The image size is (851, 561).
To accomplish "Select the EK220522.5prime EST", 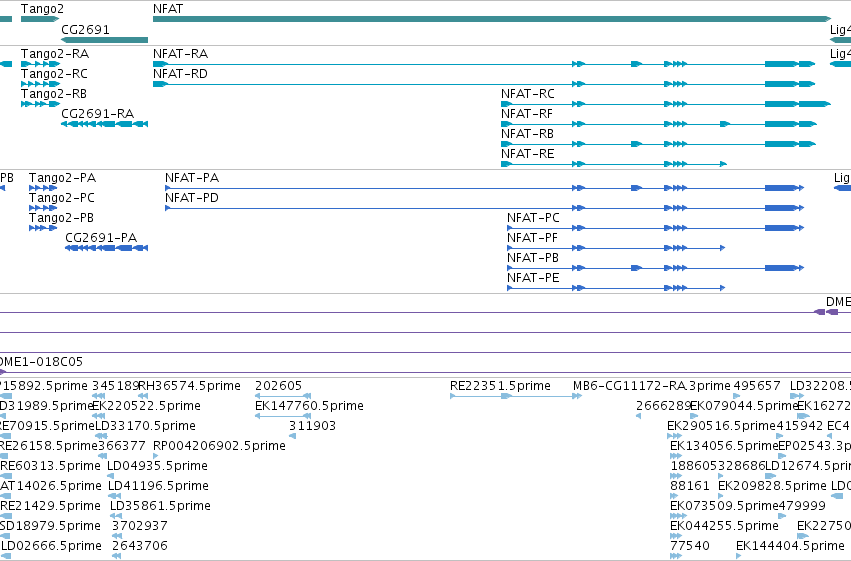I will [99, 416].
